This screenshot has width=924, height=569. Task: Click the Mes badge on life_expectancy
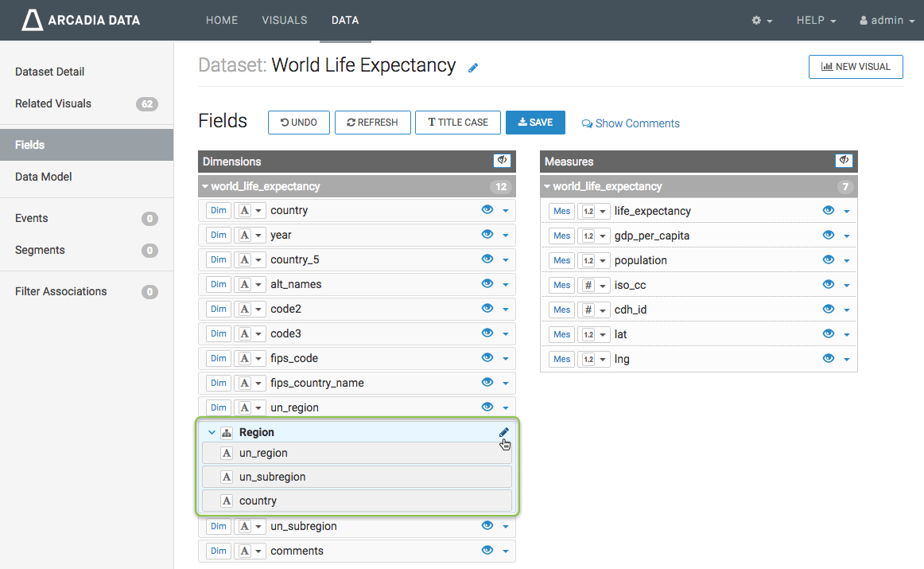click(x=561, y=211)
